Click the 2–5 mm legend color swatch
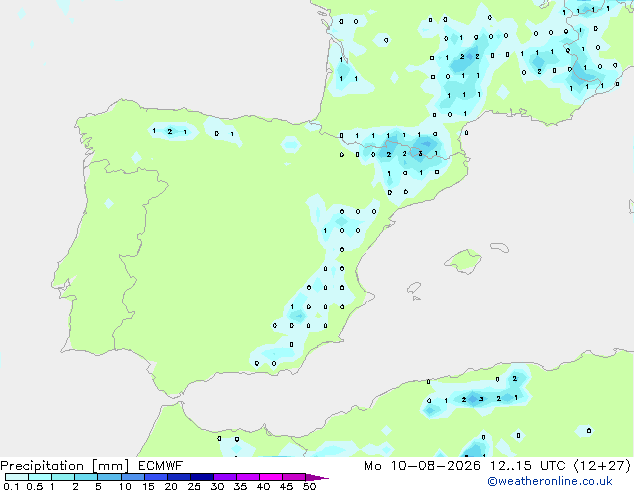The image size is (634, 490). 86,477
